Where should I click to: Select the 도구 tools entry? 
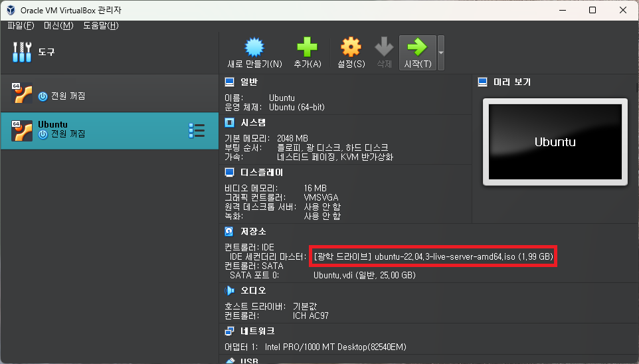[109, 52]
